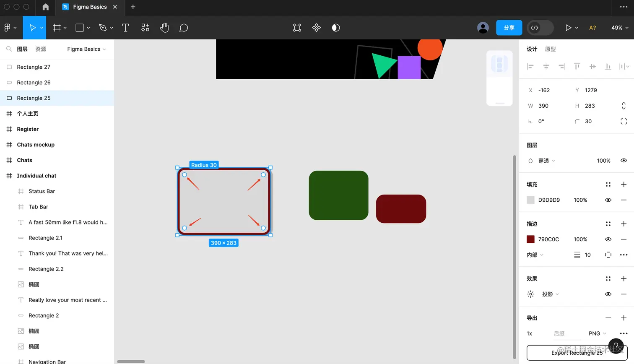
Task: Align bottom icon in design panel
Action: pos(608,66)
